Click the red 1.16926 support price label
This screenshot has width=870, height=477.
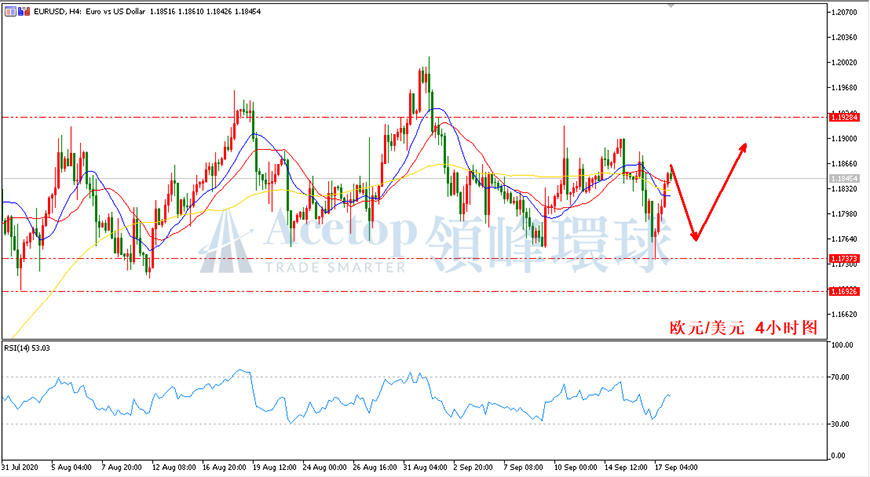pyautogui.click(x=844, y=291)
